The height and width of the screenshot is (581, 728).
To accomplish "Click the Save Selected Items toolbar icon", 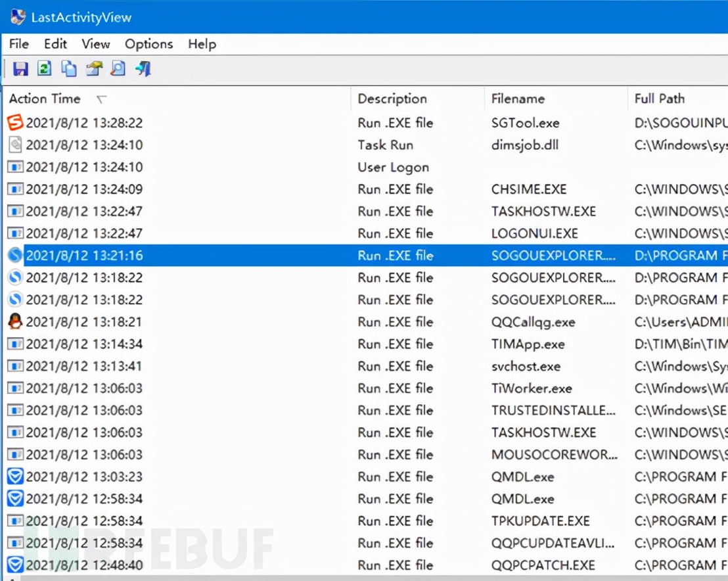I will 20,69.
